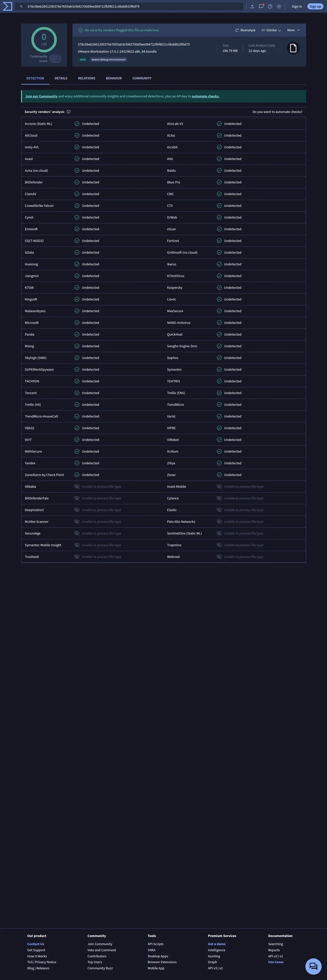Open the chat bubble widget
Viewport: 327px width, 980px height.
[x=313, y=966]
